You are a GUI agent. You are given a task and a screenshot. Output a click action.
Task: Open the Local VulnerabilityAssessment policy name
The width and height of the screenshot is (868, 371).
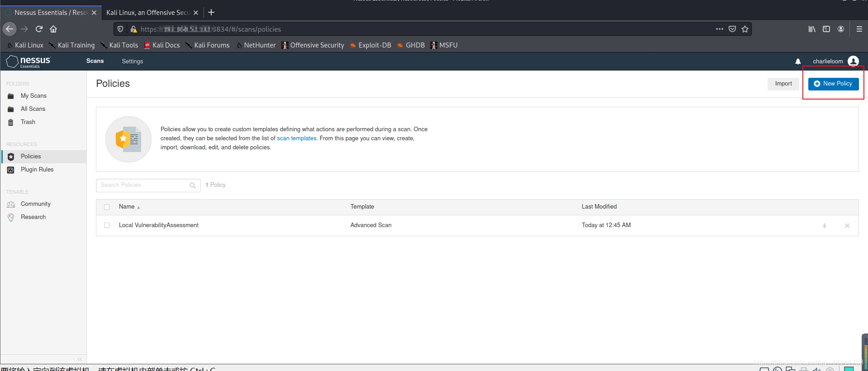pos(159,225)
